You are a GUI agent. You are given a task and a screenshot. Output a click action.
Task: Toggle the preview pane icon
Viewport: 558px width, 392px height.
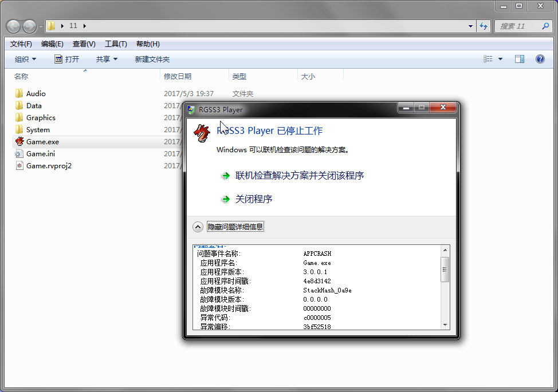coord(520,59)
